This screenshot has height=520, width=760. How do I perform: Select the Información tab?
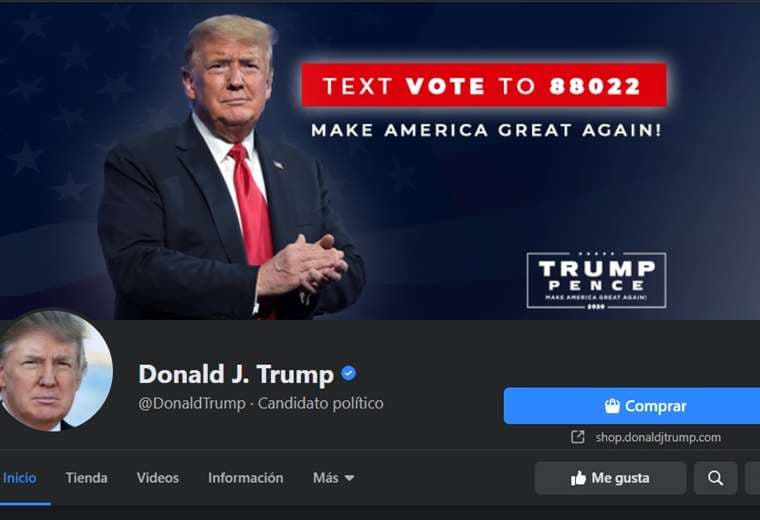pyautogui.click(x=246, y=478)
